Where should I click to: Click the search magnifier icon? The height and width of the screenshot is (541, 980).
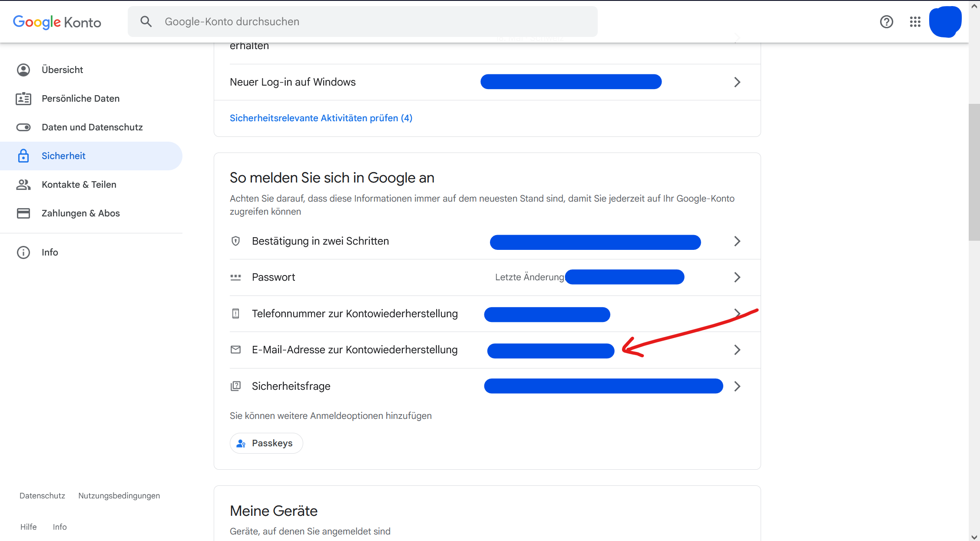(x=146, y=22)
